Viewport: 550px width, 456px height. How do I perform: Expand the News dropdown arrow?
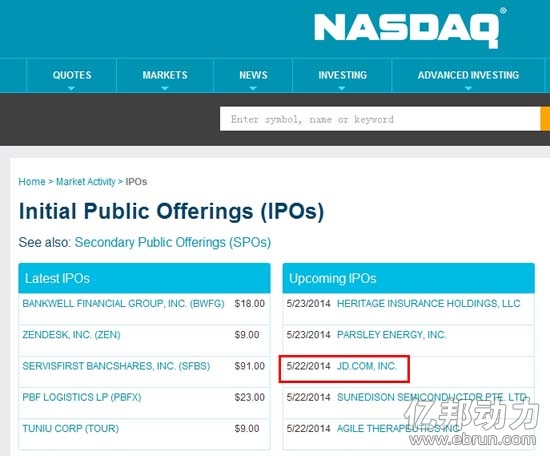tap(253, 88)
